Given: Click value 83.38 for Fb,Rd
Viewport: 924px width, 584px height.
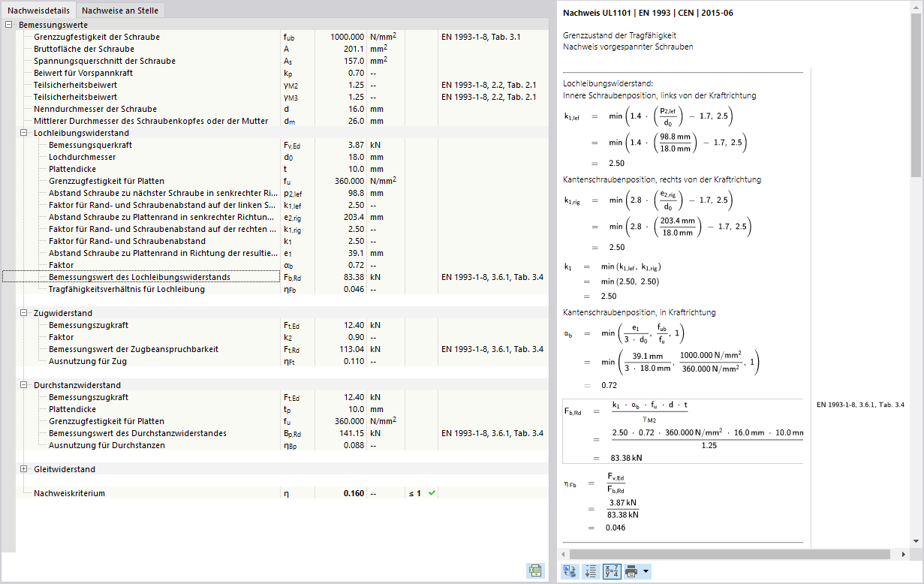Looking at the screenshot, I should (x=354, y=277).
